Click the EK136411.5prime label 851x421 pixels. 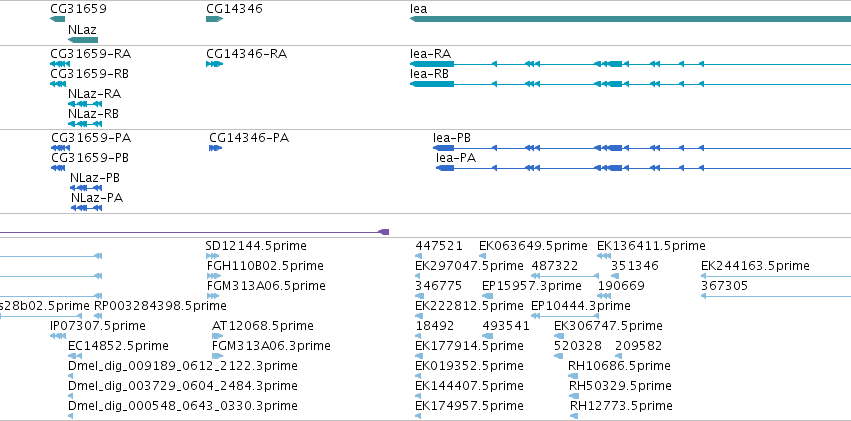coord(651,246)
